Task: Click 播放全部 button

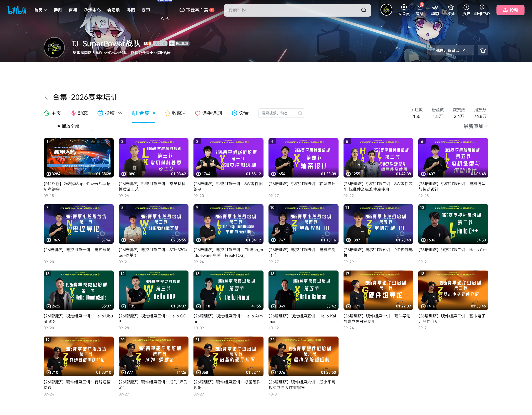Action: click(68, 126)
